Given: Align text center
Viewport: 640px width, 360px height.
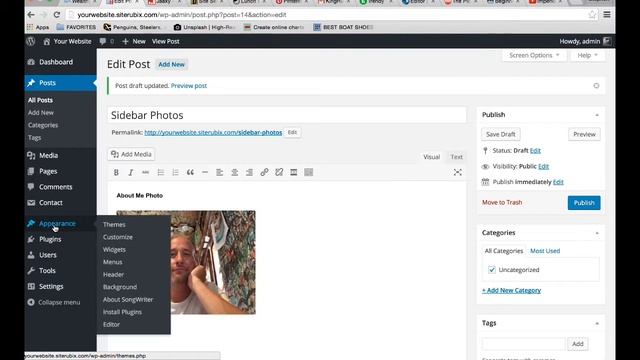Looking at the screenshot, I should (235, 172).
